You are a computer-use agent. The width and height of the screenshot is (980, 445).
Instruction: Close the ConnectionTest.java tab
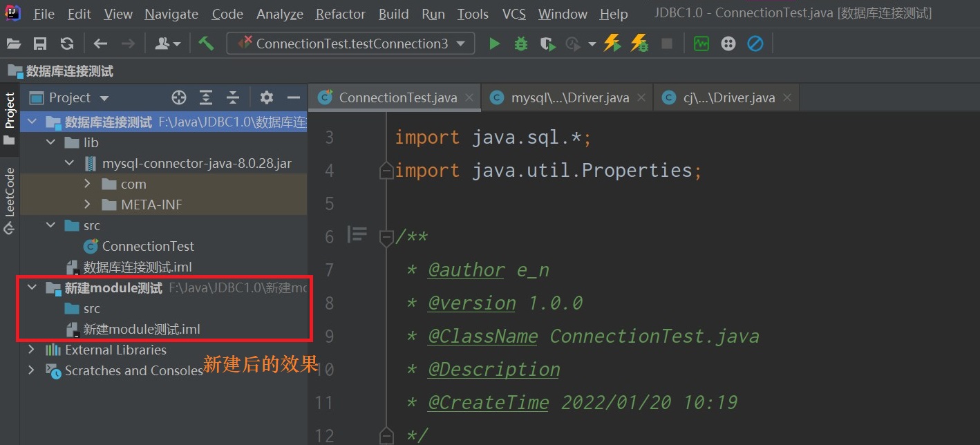469,98
